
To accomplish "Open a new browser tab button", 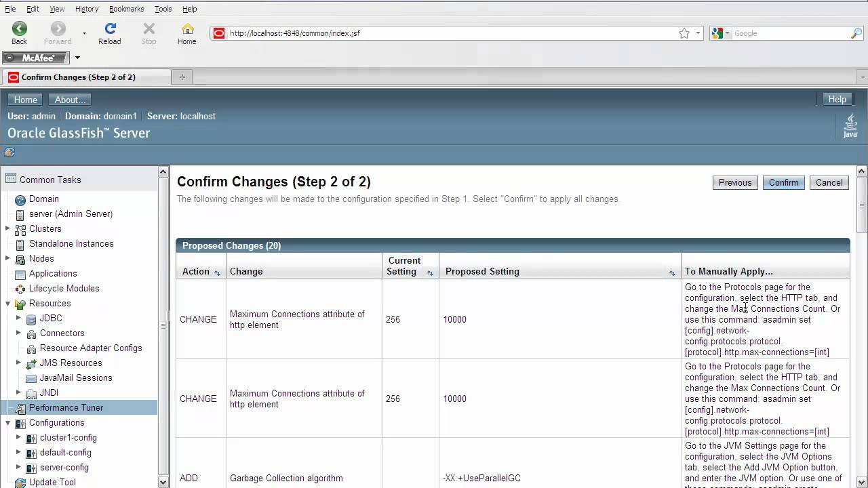I will (181, 77).
